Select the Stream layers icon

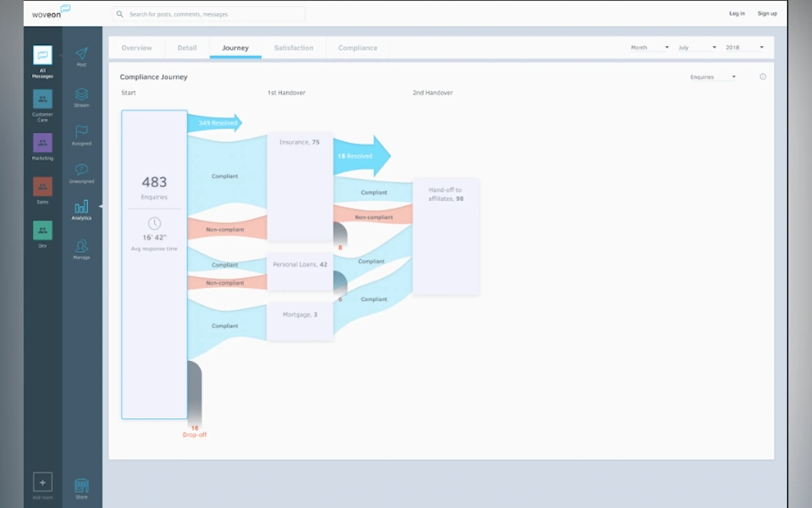click(82, 94)
